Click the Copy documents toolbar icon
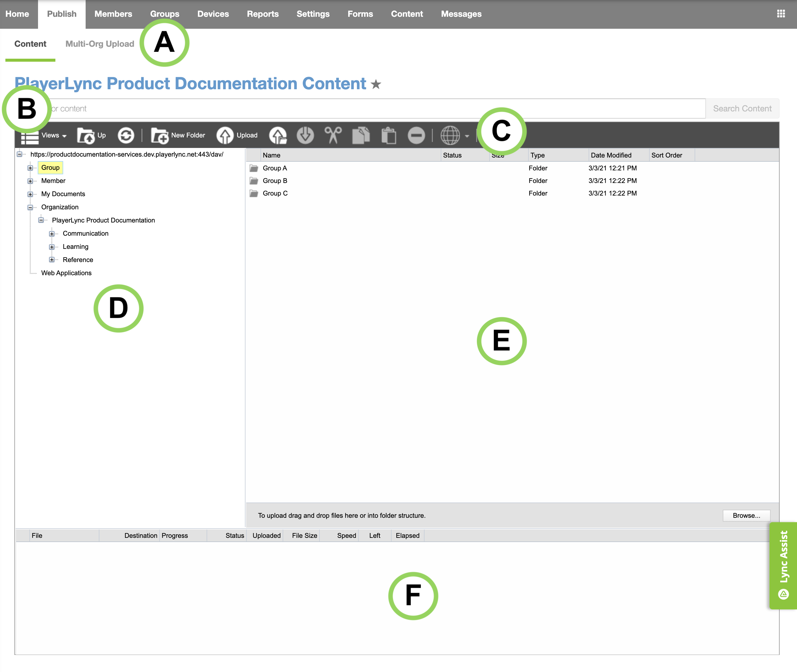The width and height of the screenshot is (797, 672). (x=361, y=135)
